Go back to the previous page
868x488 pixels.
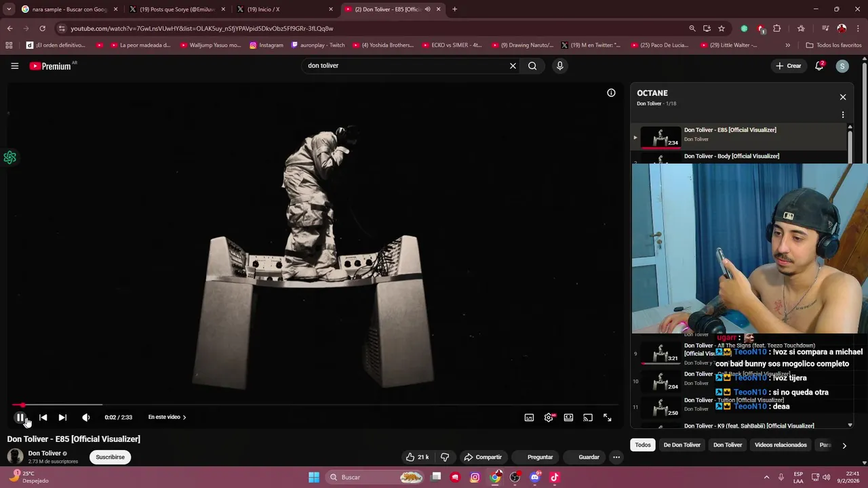pos(9,28)
